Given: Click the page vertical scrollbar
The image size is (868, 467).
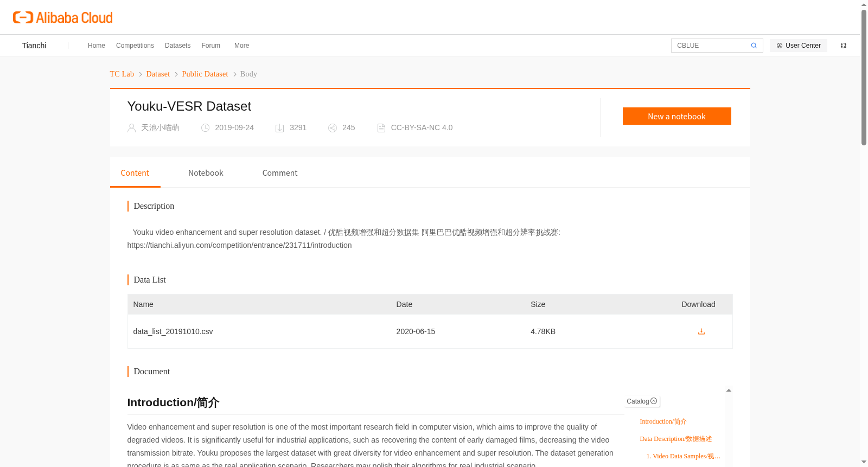Looking at the screenshot, I should 864,78.
